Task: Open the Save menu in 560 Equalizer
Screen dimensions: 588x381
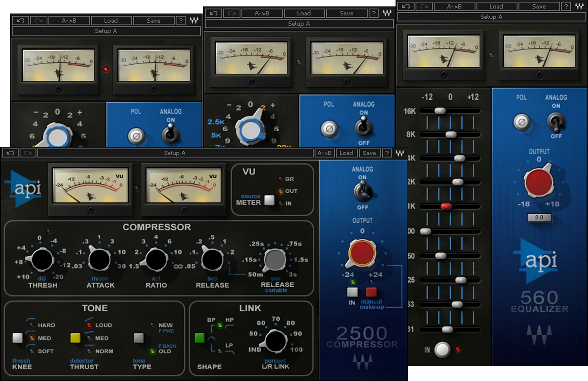Action: (x=539, y=6)
